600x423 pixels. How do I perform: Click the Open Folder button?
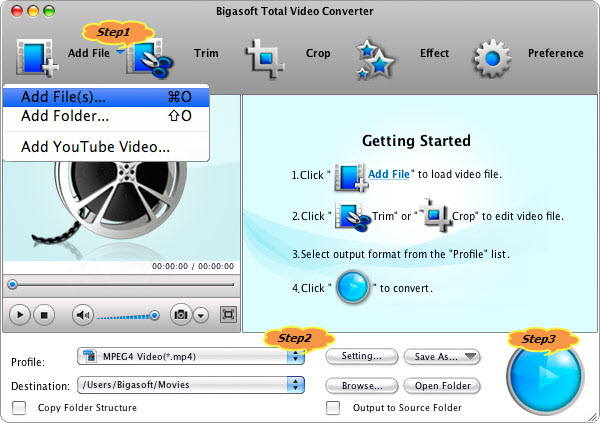pos(442,386)
